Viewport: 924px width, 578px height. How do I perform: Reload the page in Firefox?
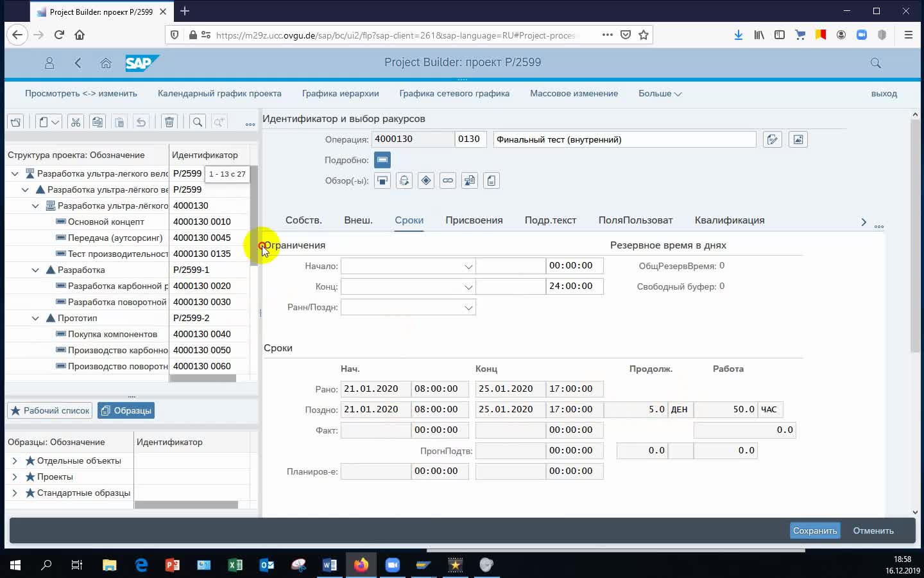pyautogui.click(x=59, y=35)
